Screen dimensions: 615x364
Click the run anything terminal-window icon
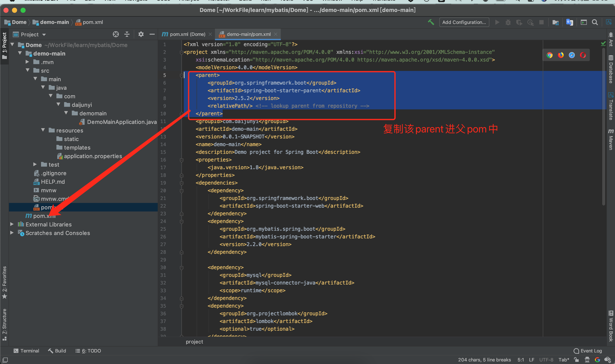coord(584,22)
